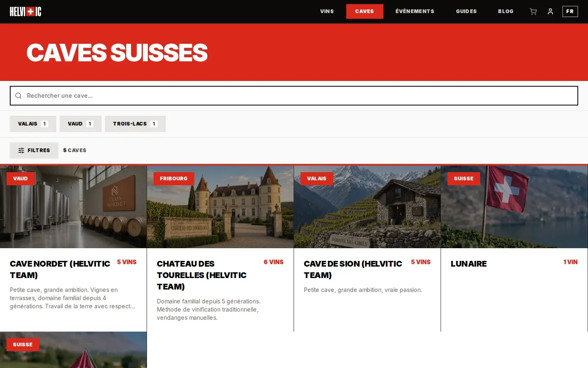Click the cave search field
The image size is (588, 368).
coord(294,96)
